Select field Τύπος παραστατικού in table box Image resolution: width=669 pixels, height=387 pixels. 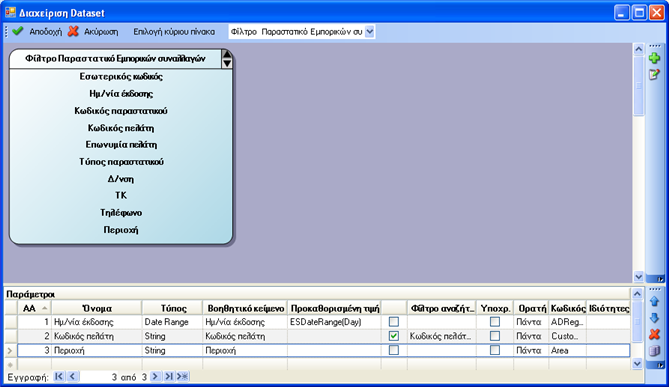click(121, 162)
